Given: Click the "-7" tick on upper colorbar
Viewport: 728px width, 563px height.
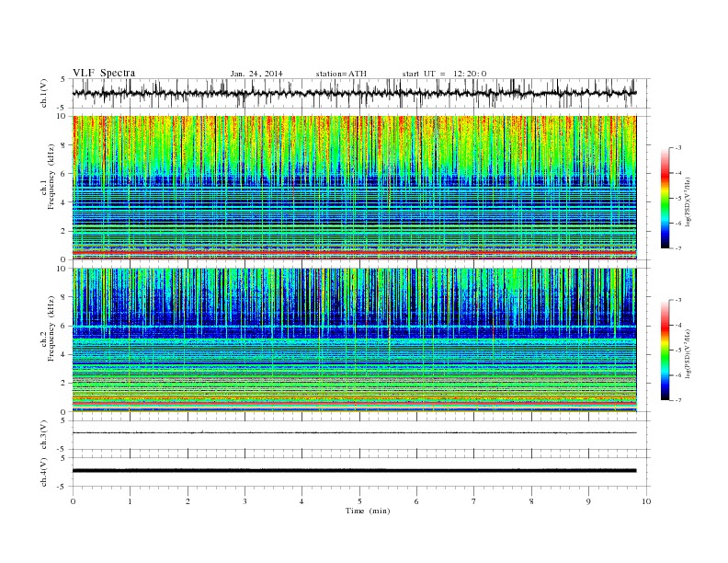Looking at the screenshot, I should tap(678, 248).
